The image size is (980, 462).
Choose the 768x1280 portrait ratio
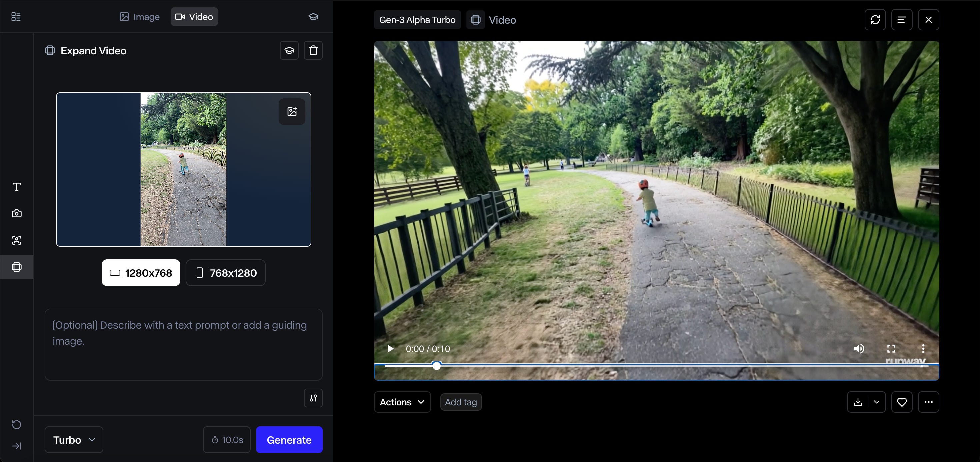click(x=226, y=273)
